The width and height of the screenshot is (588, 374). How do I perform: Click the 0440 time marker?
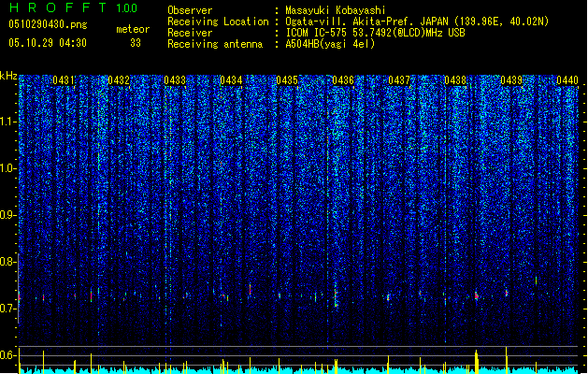567,80
